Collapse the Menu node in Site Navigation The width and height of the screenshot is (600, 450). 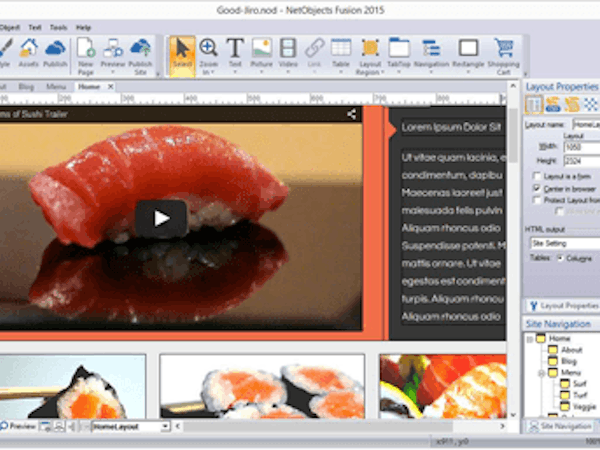point(541,373)
